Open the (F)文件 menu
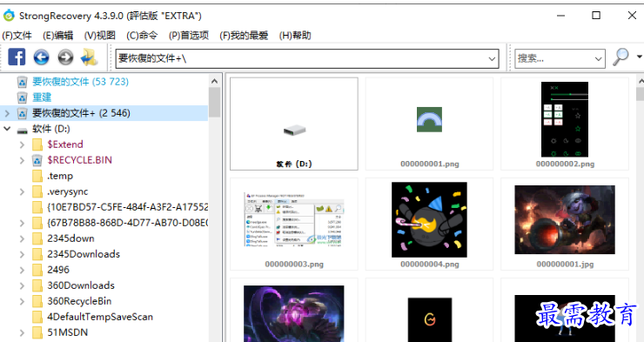 pyautogui.click(x=17, y=36)
